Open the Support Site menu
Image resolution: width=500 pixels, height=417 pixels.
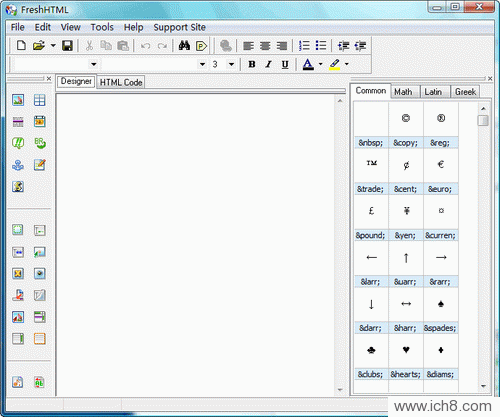tap(179, 27)
